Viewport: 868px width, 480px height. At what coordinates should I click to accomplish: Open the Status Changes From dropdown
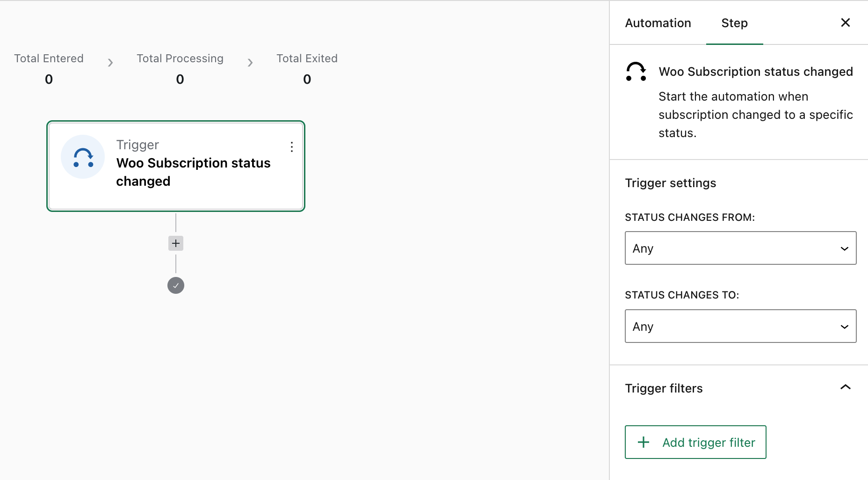point(740,248)
